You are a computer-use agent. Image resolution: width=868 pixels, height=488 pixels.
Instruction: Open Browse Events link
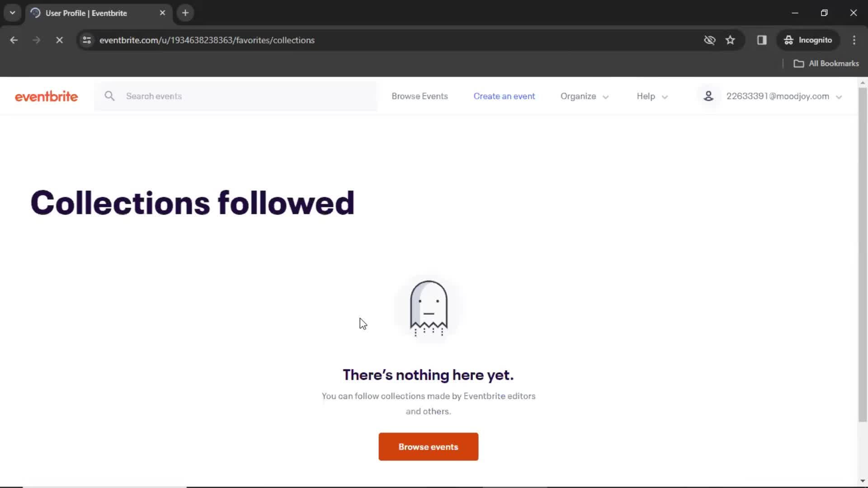point(420,96)
